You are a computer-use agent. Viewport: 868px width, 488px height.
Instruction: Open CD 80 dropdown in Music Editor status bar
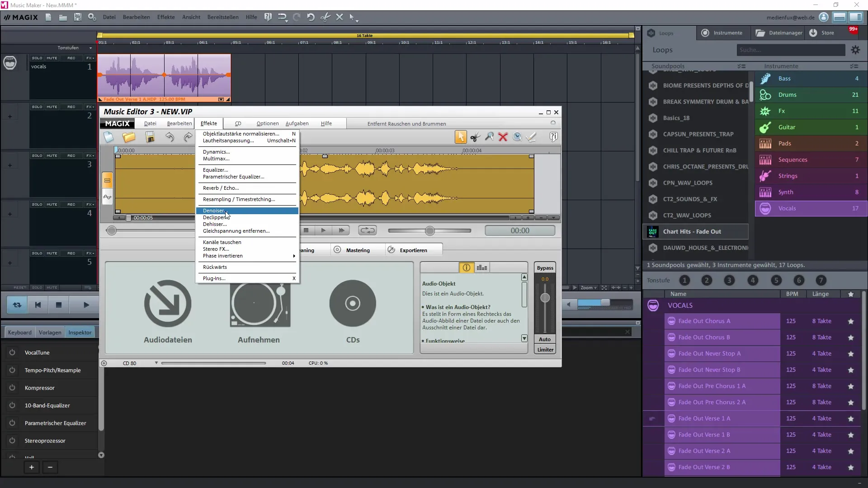point(156,363)
